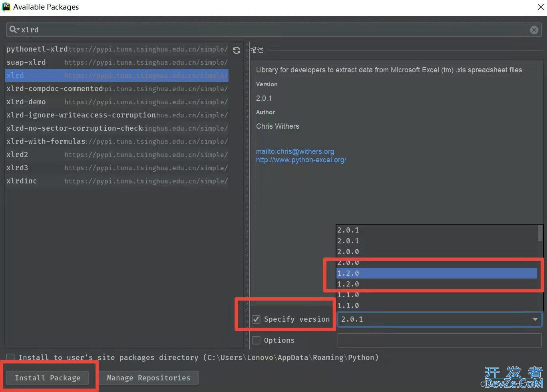Screen dimensions: 547x392
Task: Choose the second 1.2.0 version entry
Action: pos(437,284)
